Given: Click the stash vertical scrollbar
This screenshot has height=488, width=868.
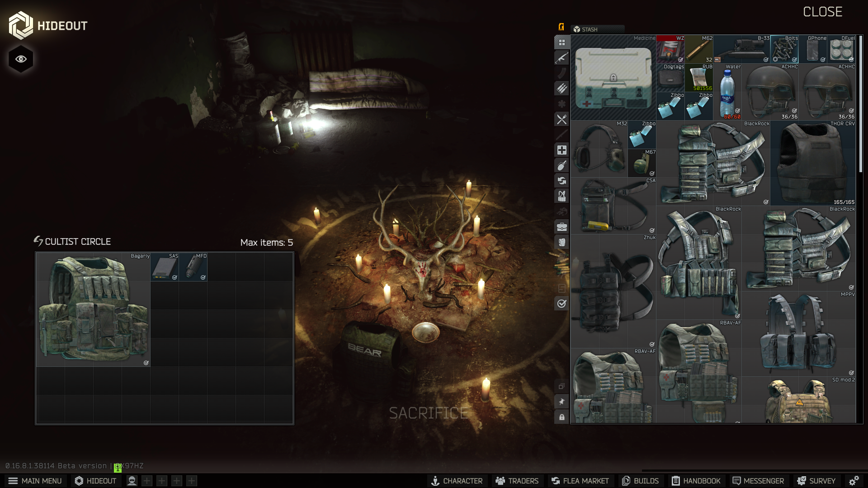Looking at the screenshot, I should coord(860,104).
